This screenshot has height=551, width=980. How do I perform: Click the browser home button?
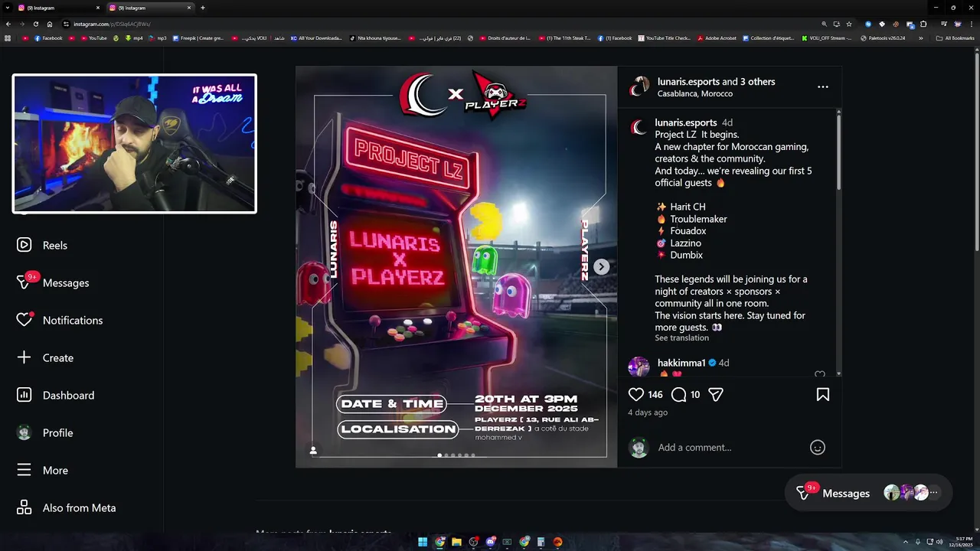[x=50, y=24]
